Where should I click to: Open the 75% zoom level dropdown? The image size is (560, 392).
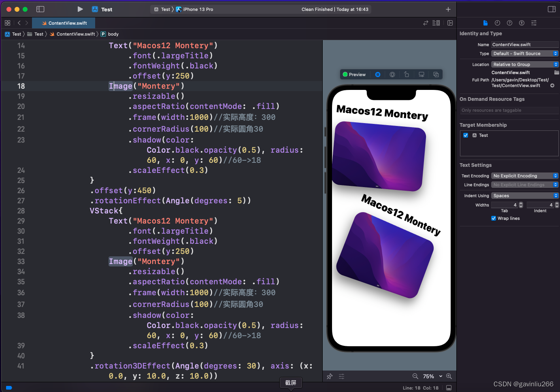coord(432,376)
